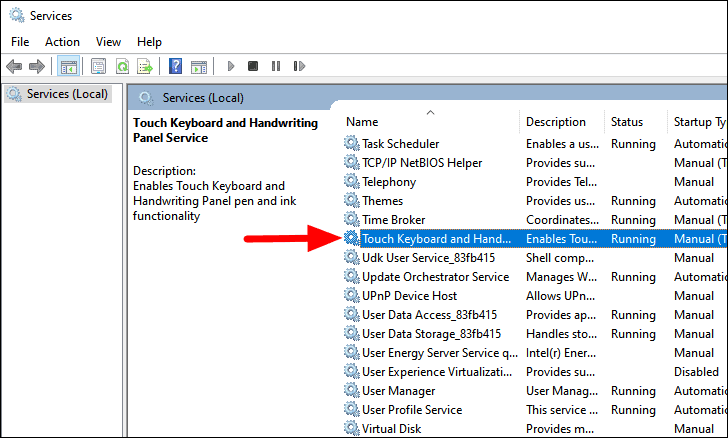The width and height of the screenshot is (728, 438).
Task: Select Services (Local) in the tree pane
Action: (58, 94)
